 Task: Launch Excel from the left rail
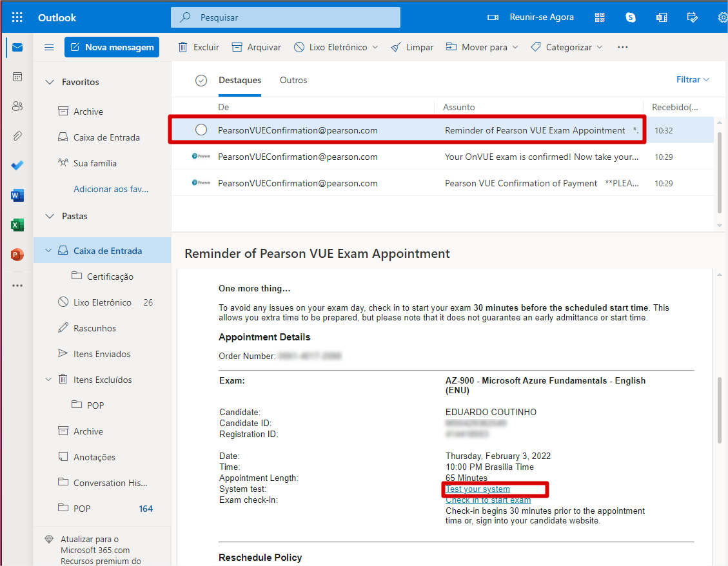(17, 225)
